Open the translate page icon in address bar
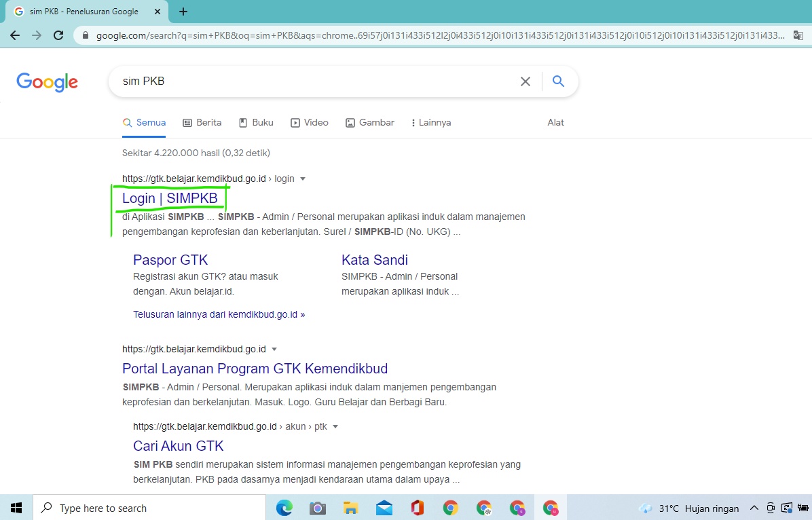The image size is (812, 520). [x=798, y=36]
